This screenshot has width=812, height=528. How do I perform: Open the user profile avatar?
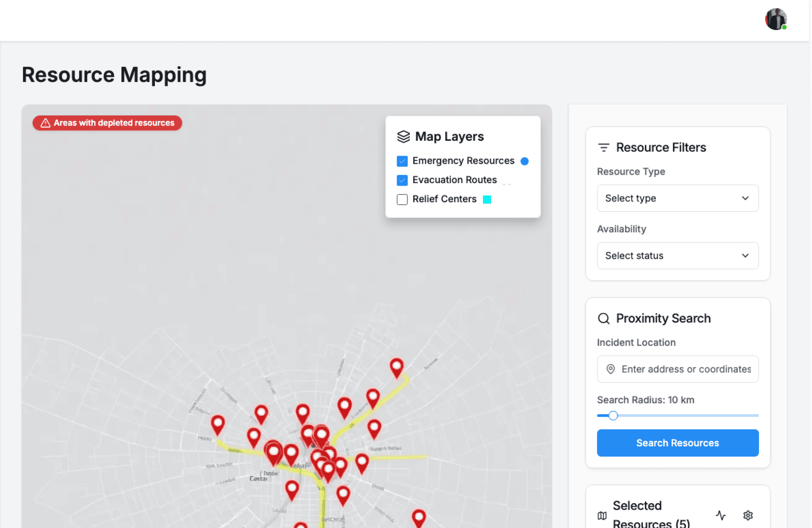pos(776,19)
